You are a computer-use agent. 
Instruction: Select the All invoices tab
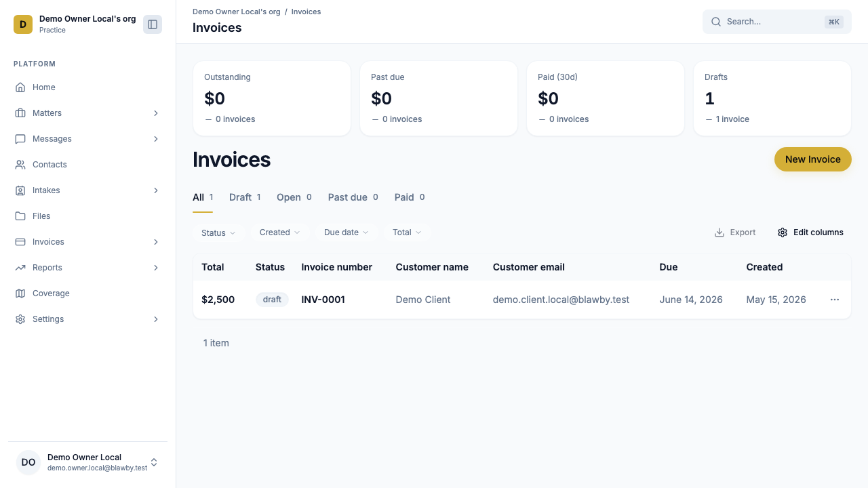203,197
